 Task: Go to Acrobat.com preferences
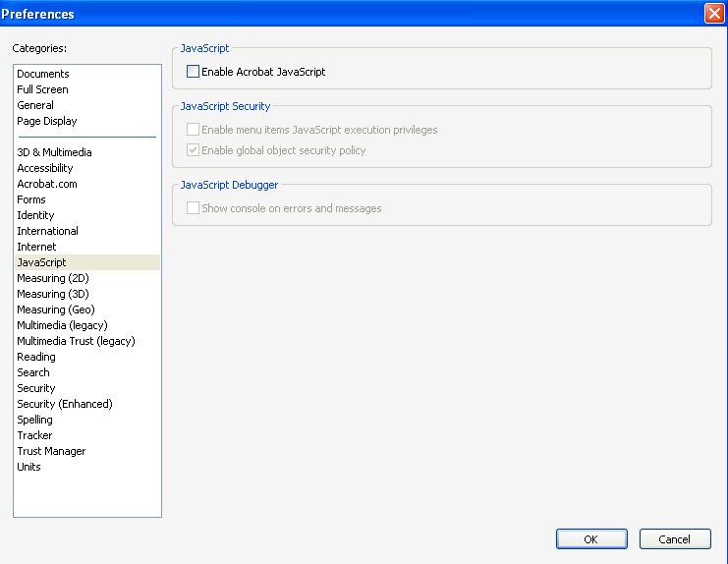tap(47, 184)
